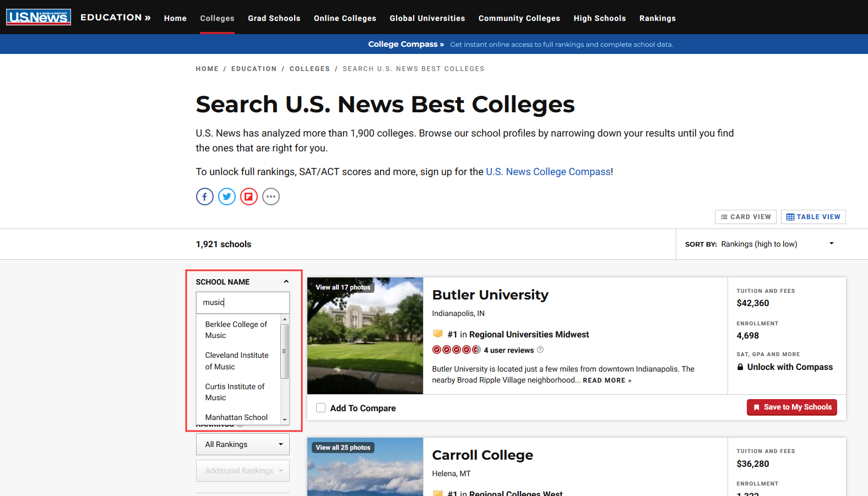Open the Additional Rankings dropdown

click(x=243, y=471)
